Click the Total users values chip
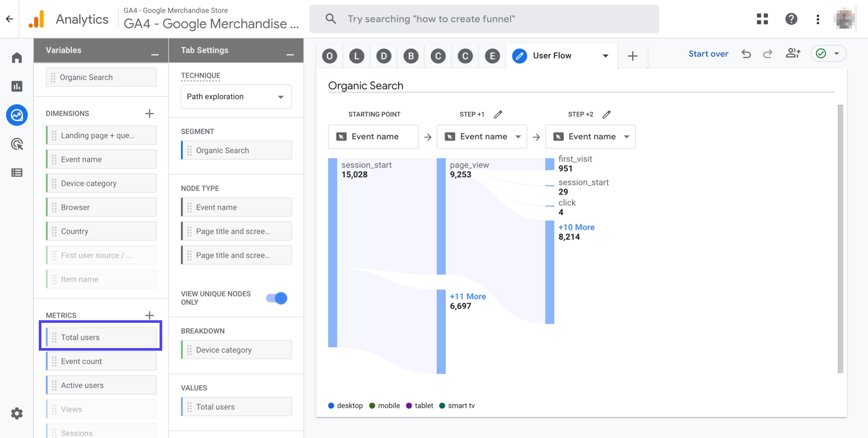Viewport: 868px width, 438px height. tap(236, 406)
